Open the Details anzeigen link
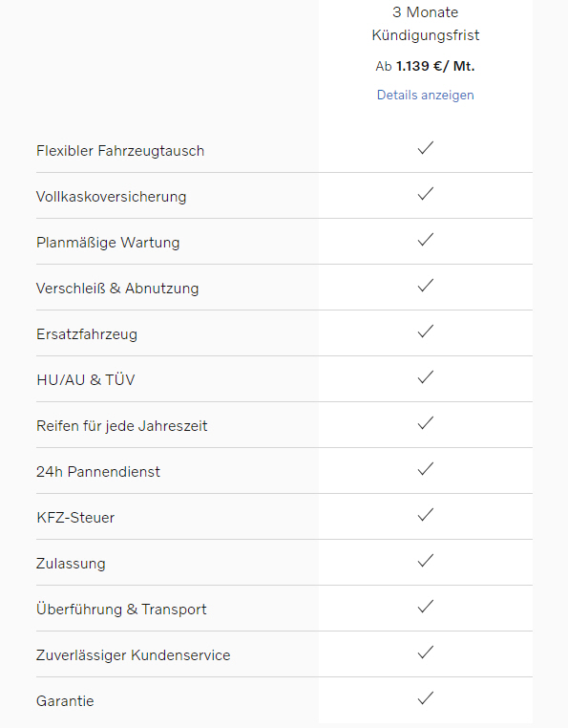Screen dimensions: 568x728 point(425,95)
